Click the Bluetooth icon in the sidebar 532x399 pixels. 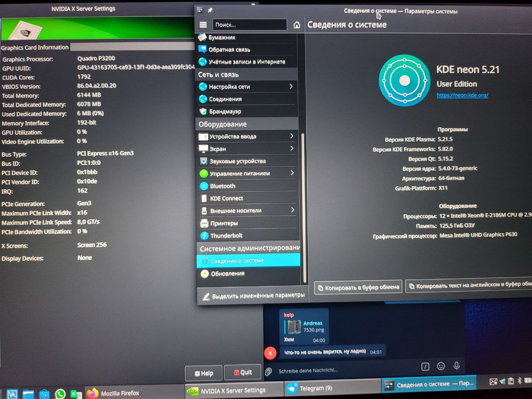click(x=204, y=186)
